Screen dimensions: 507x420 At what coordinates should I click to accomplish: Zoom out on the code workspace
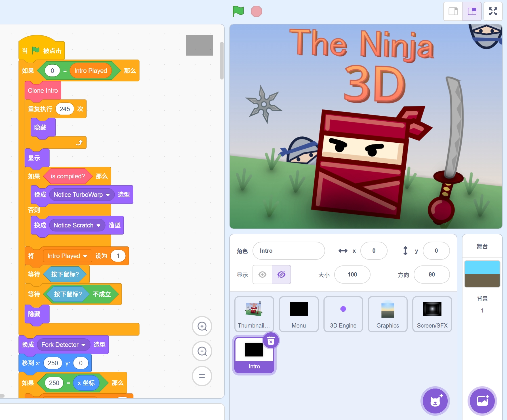pos(202,351)
